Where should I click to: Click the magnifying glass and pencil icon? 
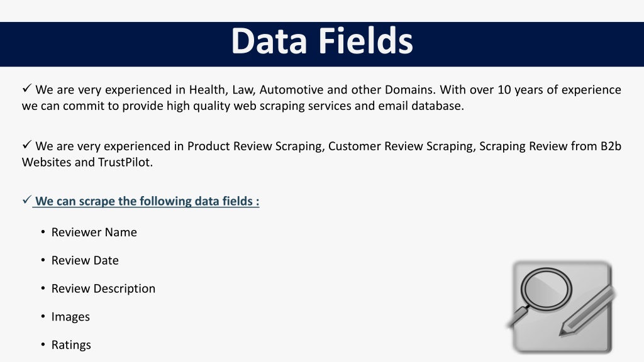(562, 307)
